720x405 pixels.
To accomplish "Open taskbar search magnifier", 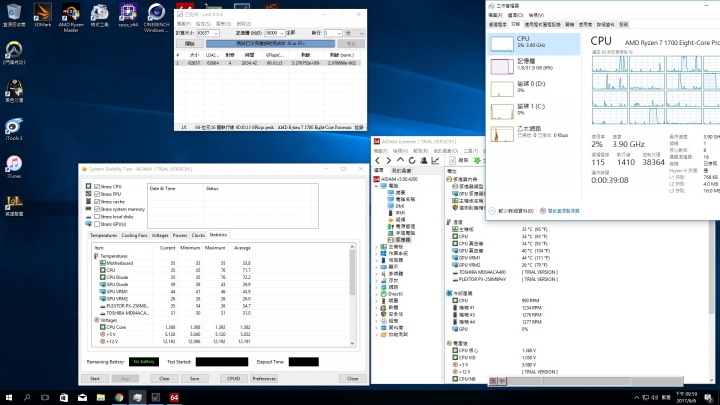I will 27,397.
